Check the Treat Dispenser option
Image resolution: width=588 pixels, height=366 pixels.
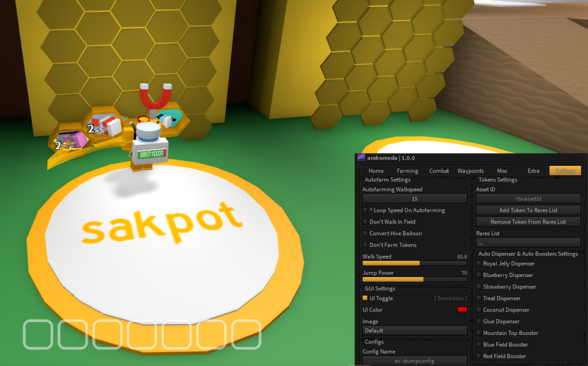coord(478,298)
